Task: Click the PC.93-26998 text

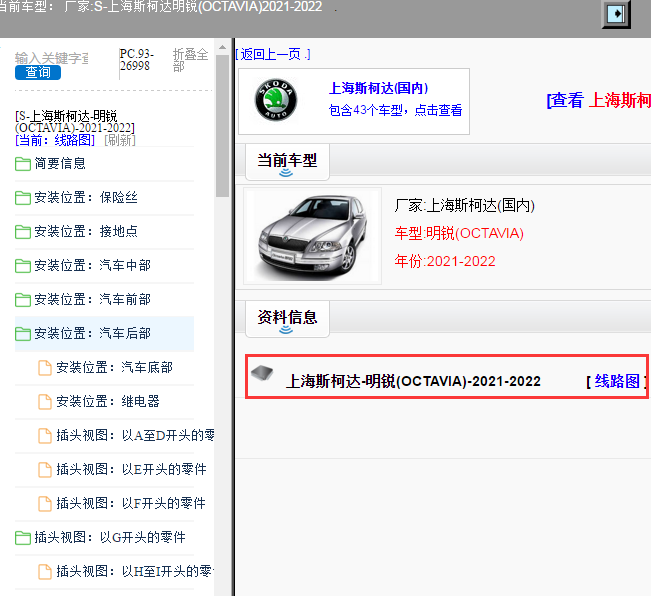Action: point(137,60)
